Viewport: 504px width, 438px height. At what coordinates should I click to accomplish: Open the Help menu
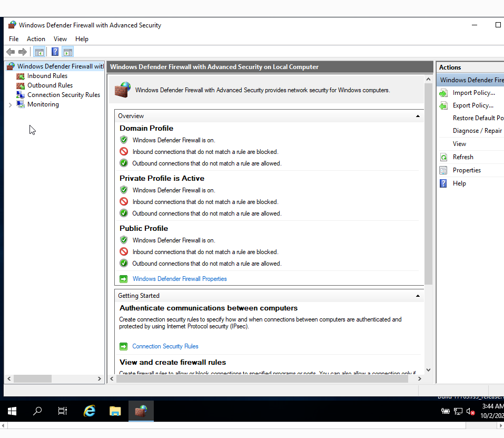[82, 39]
